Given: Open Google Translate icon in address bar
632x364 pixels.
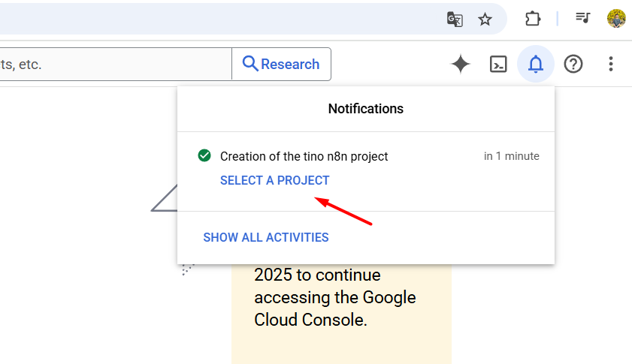Looking at the screenshot, I should click(455, 19).
